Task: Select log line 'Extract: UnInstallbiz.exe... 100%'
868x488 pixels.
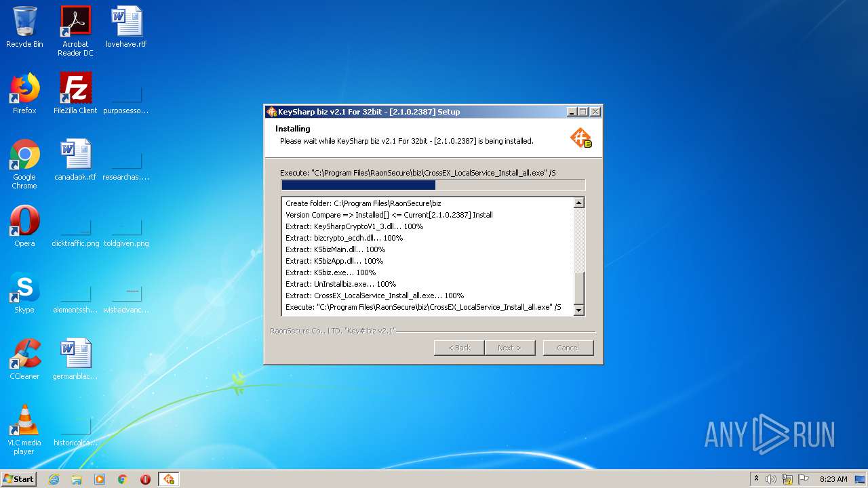Action: tap(340, 284)
